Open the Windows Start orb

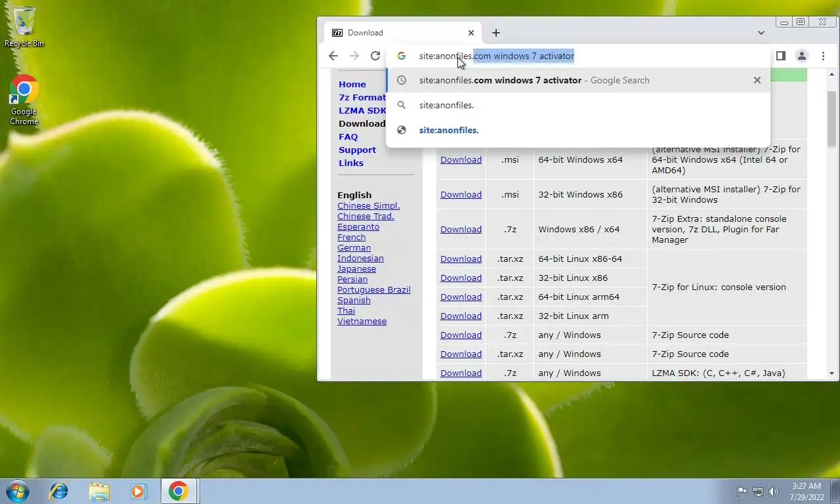click(x=17, y=491)
